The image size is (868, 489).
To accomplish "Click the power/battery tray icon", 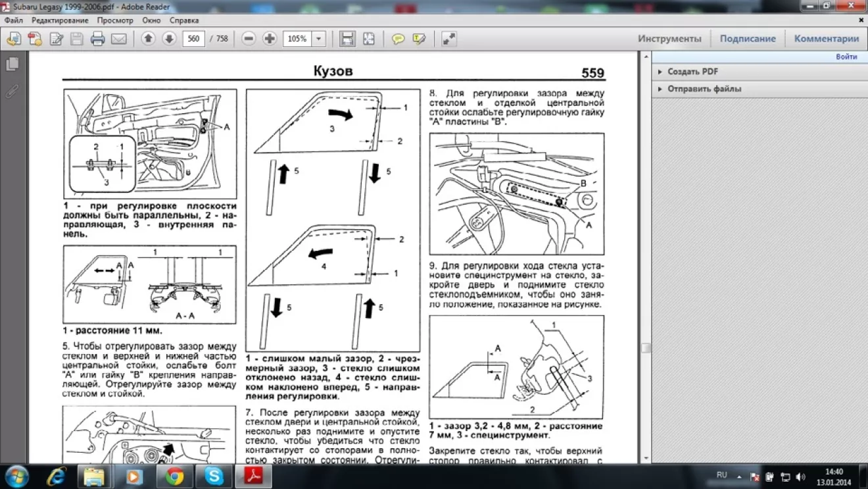I will coord(770,476).
